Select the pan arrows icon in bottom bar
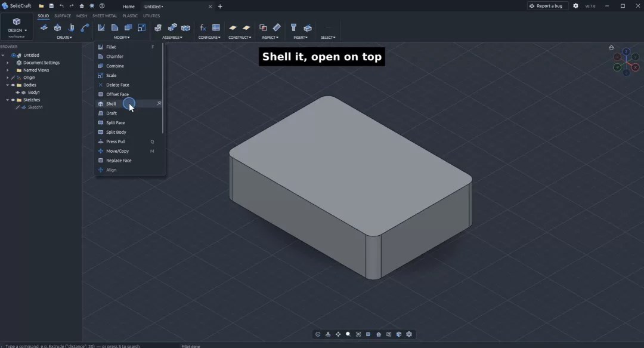Viewport: 644px width, 348px height. (x=338, y=334)
